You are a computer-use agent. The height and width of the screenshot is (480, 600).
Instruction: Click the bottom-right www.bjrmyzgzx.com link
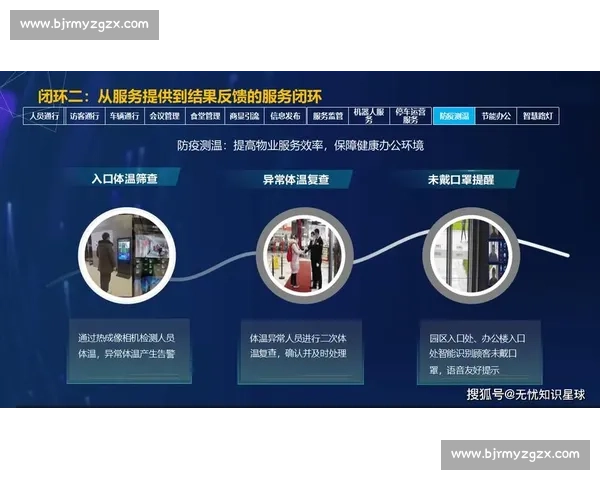pyautogui.click(x=515, y=454)
